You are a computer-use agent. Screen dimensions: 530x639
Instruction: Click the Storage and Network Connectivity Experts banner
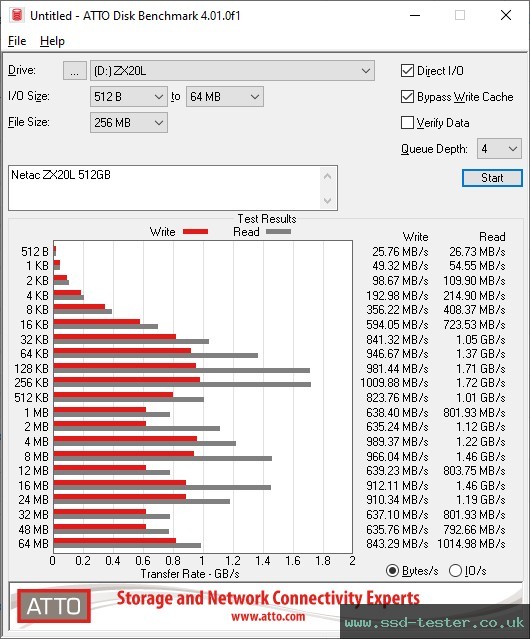tap(268, 598)
